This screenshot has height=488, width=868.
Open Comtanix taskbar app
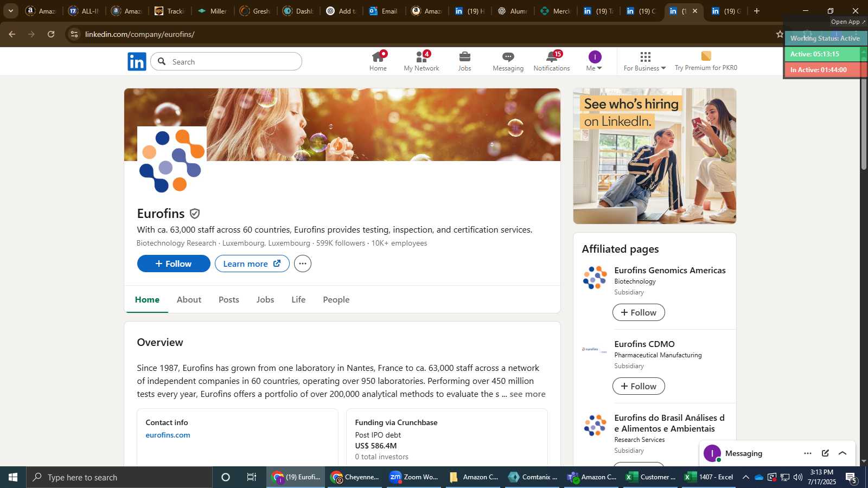point(533,477)
